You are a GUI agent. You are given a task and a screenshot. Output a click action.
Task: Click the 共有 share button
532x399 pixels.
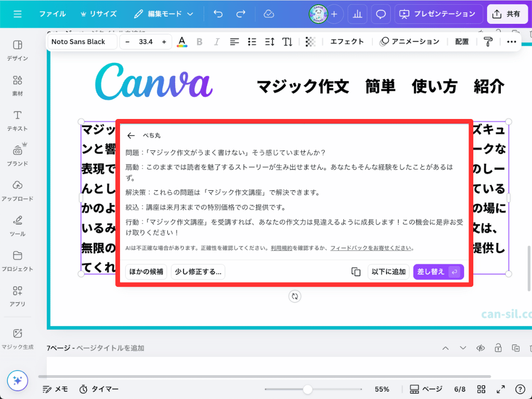pyautogui.click(x=507, y=14)
